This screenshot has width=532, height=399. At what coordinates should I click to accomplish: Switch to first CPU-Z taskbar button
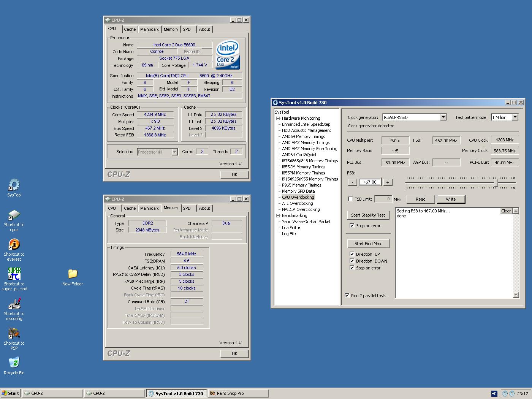point(52,393)
